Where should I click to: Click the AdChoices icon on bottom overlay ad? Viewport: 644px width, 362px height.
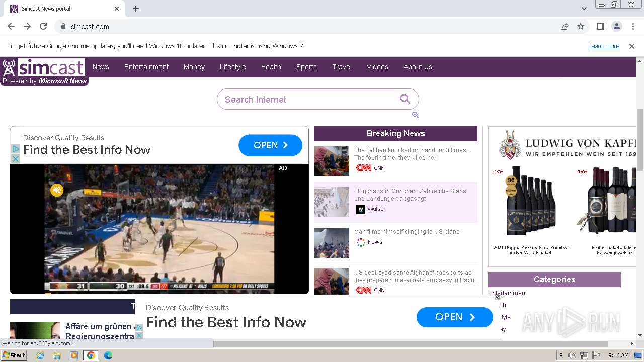(139, 327)
